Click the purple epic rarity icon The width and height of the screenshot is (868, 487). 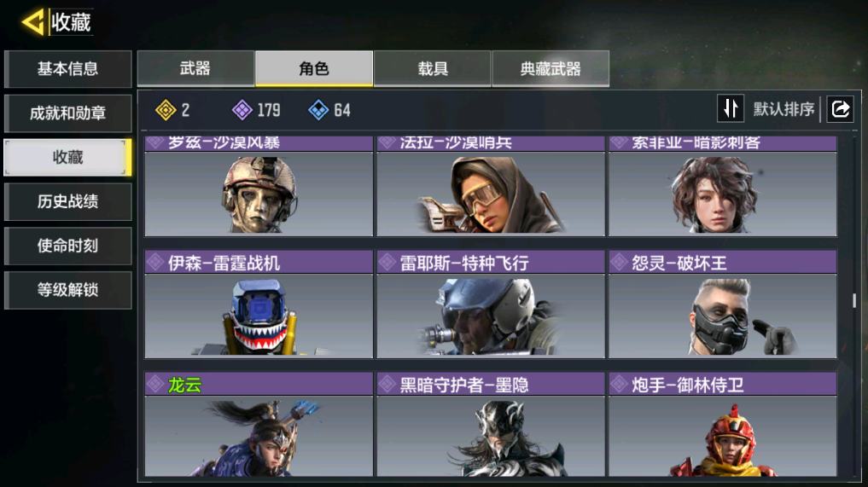point(242,110)
